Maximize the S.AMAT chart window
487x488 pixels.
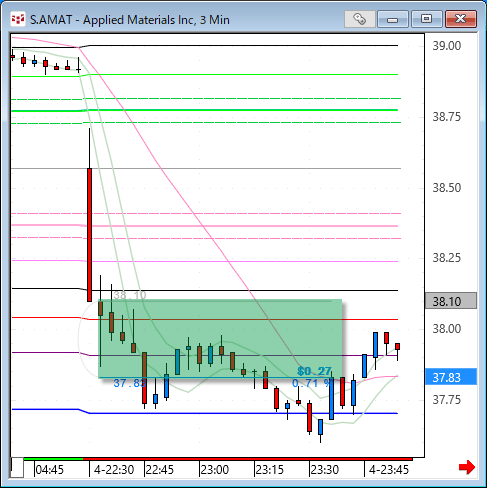pos(426,19)
